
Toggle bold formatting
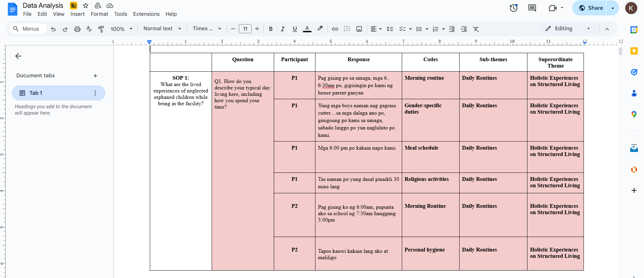click(271, 29)
